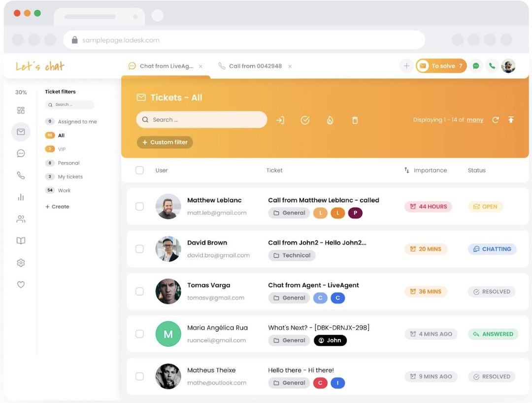
Task: Click the many link in displaying count
Action: [475, 120]
